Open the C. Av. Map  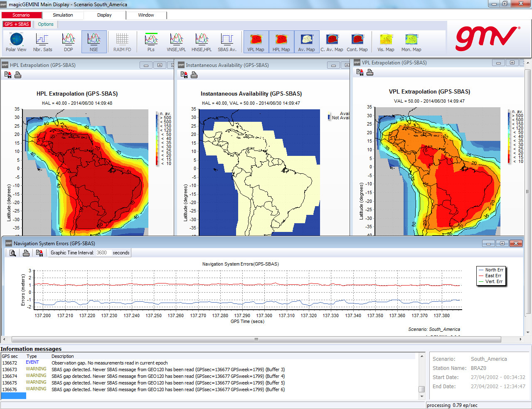click(332, 42)
